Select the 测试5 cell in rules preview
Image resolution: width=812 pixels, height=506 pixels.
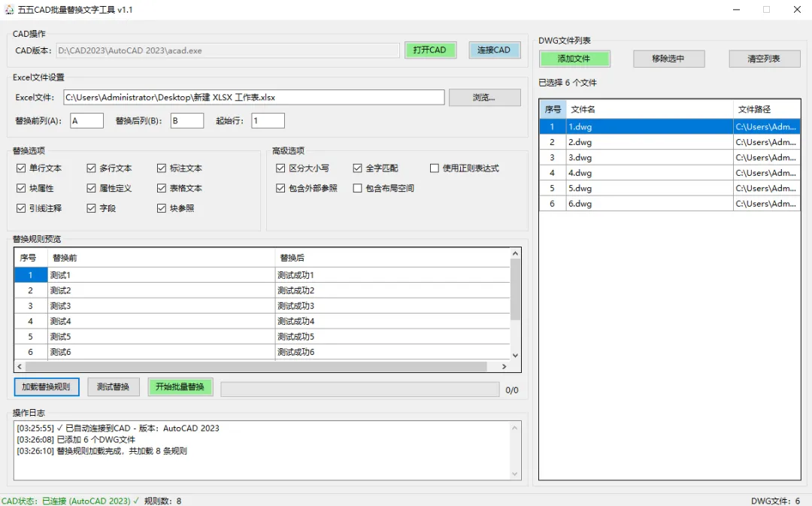tap(161, 337)
